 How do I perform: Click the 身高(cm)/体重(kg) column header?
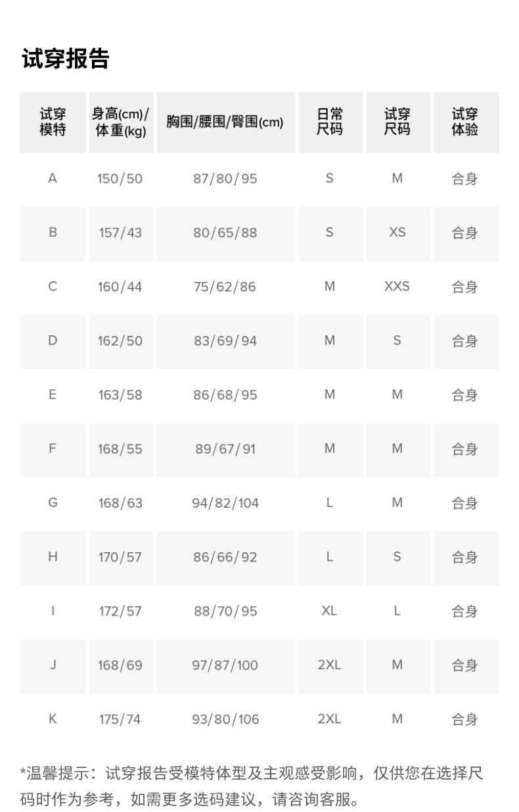click(x=121, y=122)
